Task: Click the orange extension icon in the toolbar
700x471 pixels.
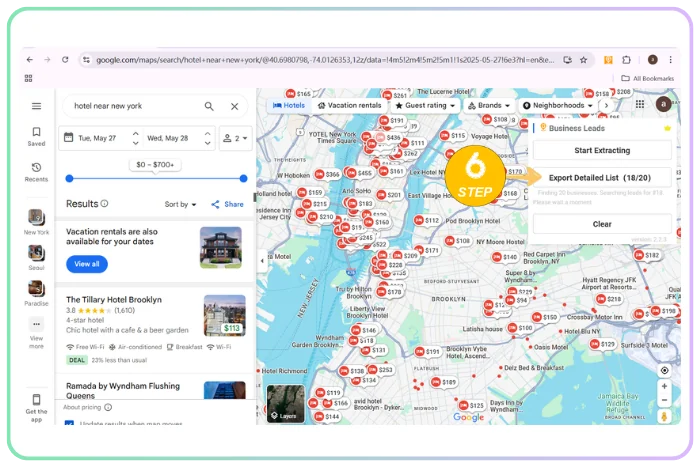Action: coord(608,60)
